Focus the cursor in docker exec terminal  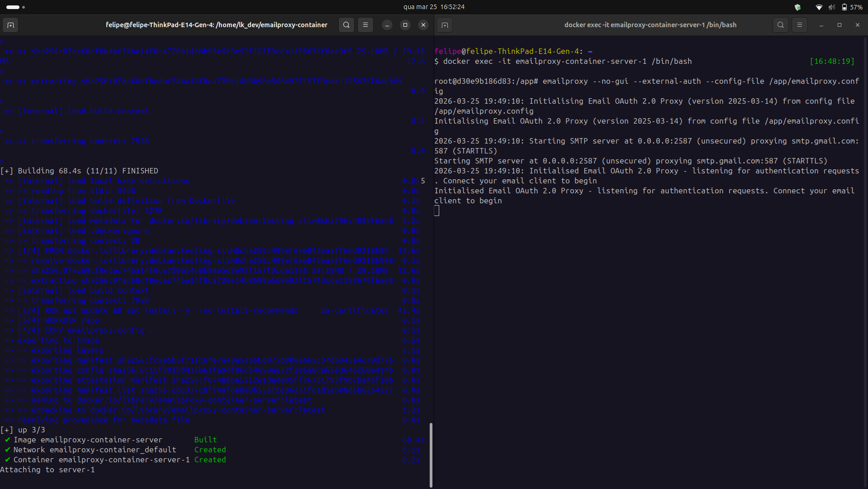click(x=437, y=211)
